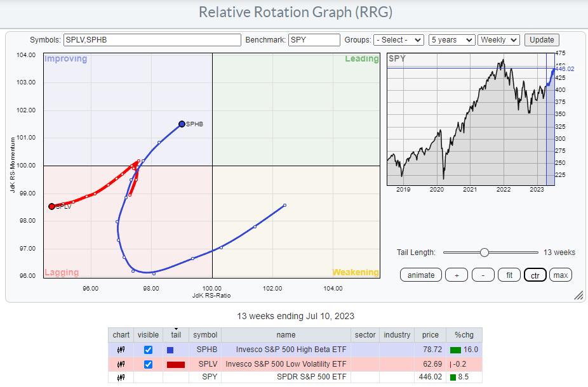Click the resize handle at panel corner
Viewport: 588px width, 387px height.
click(x=578, y=296)
